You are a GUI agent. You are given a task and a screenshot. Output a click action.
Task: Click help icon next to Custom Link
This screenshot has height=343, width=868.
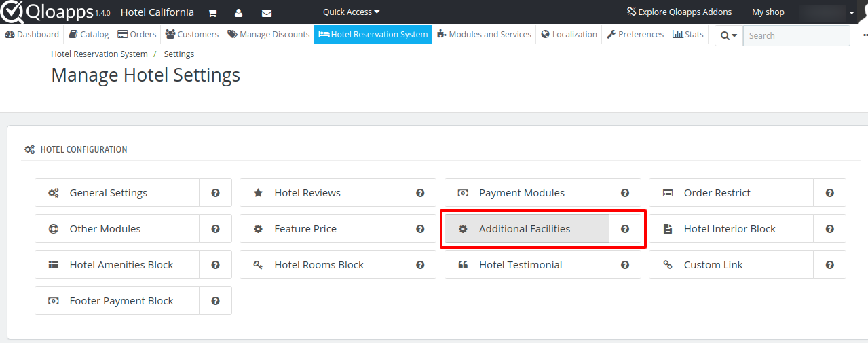click(x=829, y=265)
